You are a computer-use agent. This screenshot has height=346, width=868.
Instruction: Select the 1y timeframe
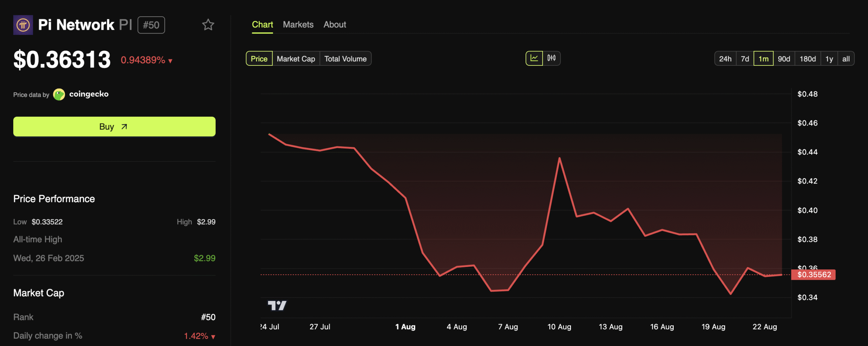click(829, 58)
